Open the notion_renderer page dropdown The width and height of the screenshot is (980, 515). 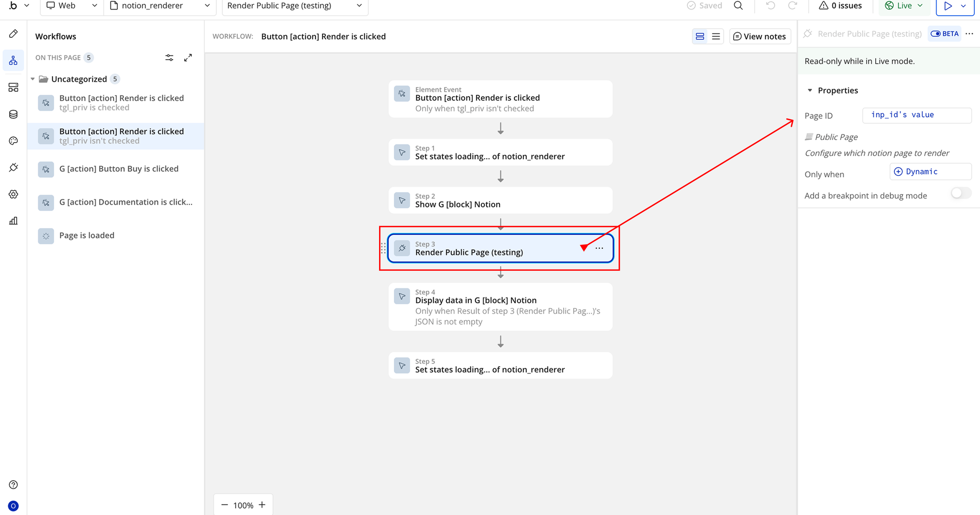(x=160, y=6)
